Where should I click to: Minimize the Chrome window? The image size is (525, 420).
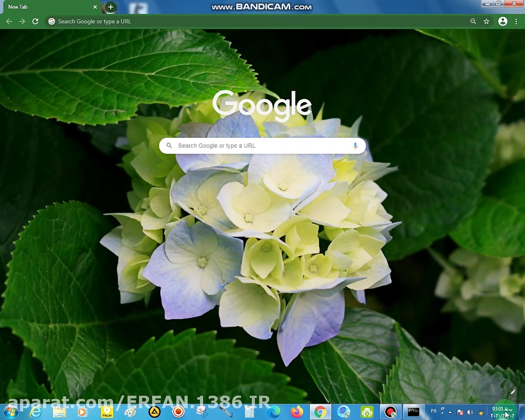tap(488, 3)
